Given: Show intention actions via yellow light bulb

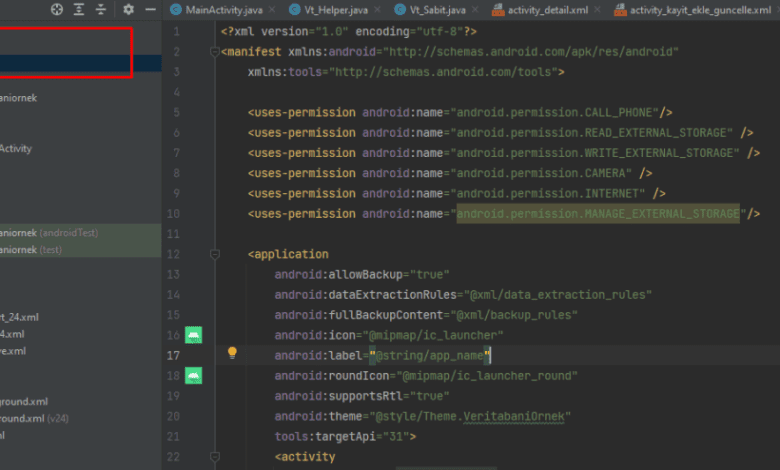Looking at the screenshot, I should (x=232, y=353).
